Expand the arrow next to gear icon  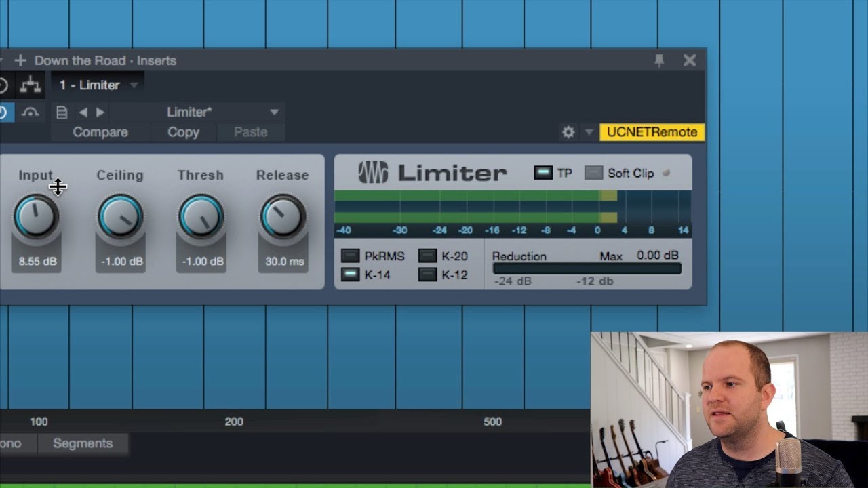coord(589,132)
